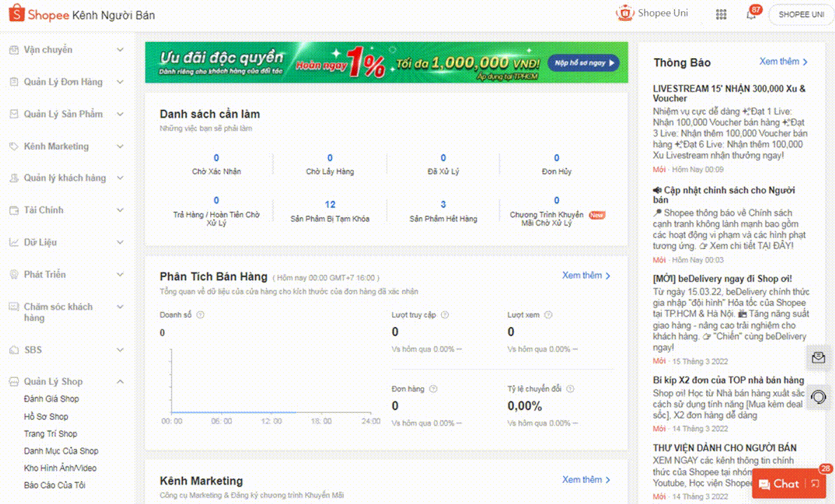Open the notification bell with badge 87

pyautogui.click(x=752, y=15)
